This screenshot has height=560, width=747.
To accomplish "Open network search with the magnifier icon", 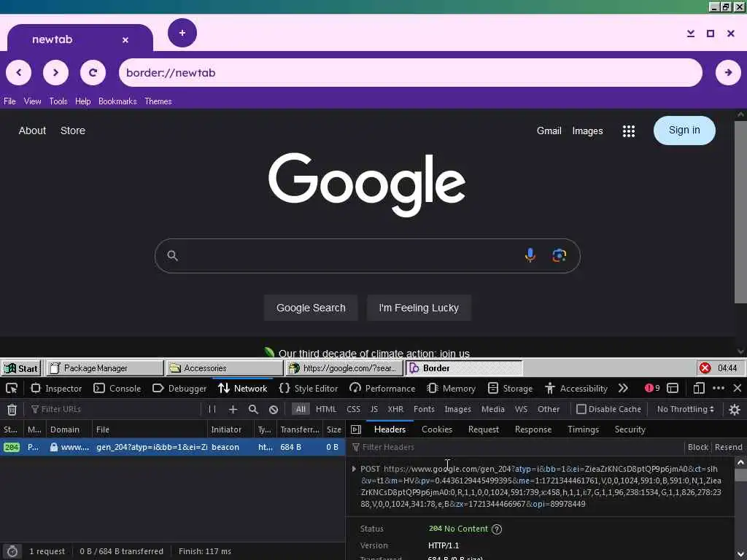I will click(253, 409).
